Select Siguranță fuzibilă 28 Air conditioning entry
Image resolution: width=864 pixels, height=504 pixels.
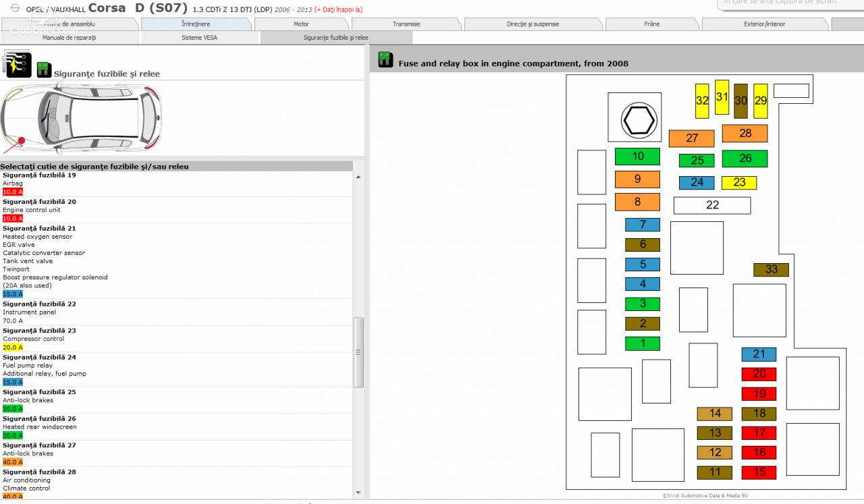pos(176,484)
